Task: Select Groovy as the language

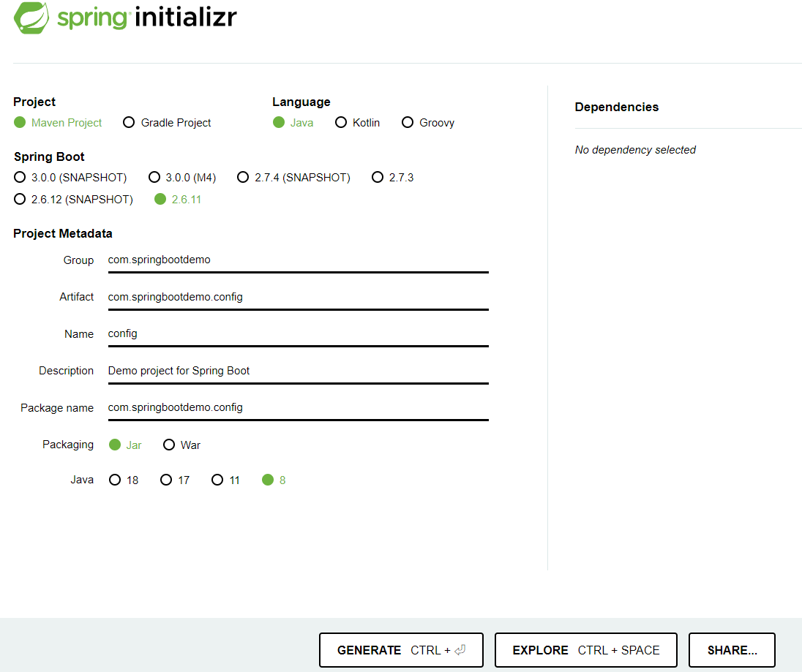Action: pyautogui.click(x=408, y=123)
